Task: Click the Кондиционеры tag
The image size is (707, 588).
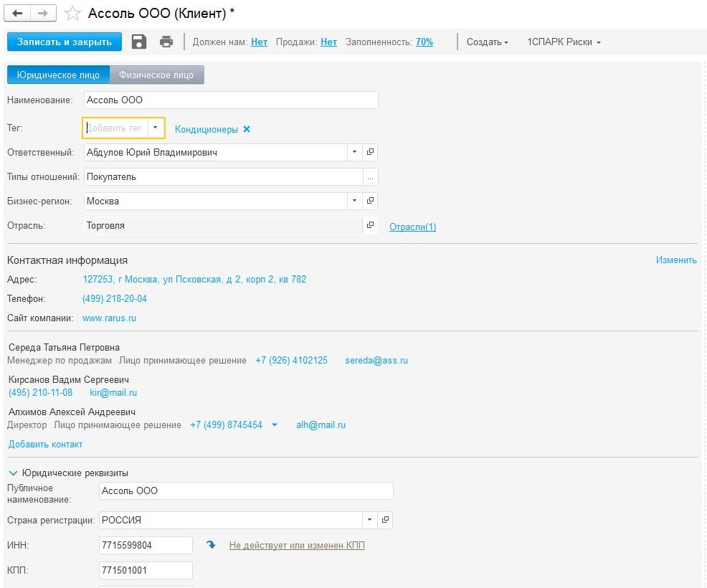Action: (206, 129)
